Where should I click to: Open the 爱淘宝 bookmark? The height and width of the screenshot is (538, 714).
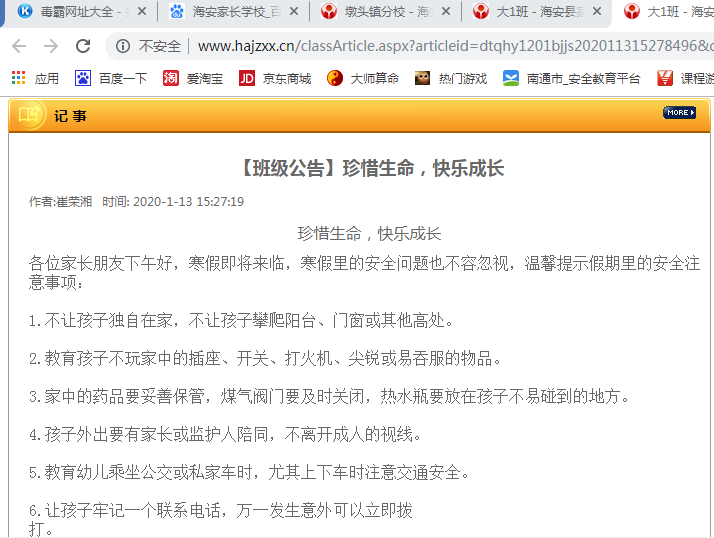point(194,78)
